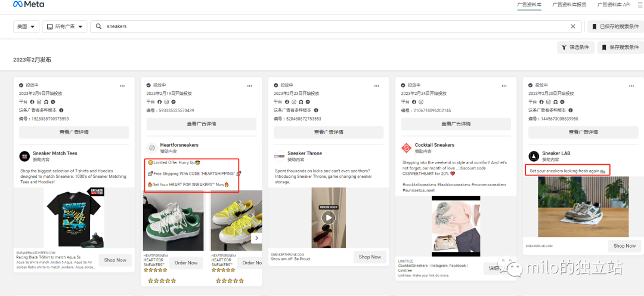Viewport: 644px width, 296px height.
Task: Click Shop Now on Sneaker Throne ad
Action: pyautogui.click(x=370, y=257)
